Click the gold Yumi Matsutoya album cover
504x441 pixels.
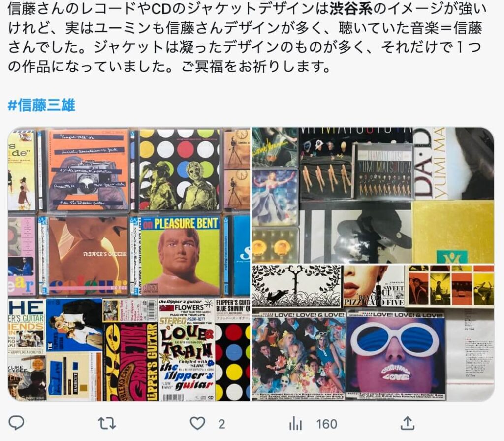(x=453, y=232)
